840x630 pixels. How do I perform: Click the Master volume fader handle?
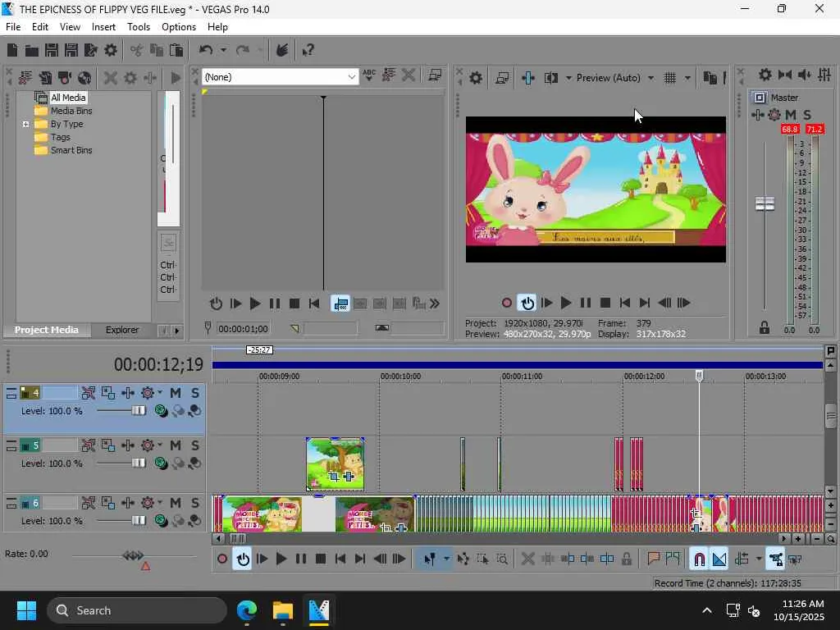[765, 203]
